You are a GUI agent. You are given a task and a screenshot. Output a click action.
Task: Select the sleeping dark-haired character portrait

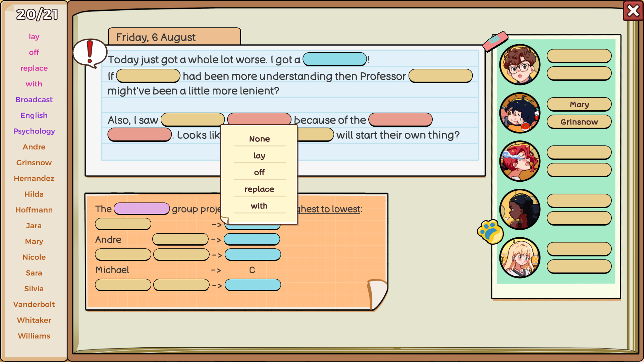coord(520,113)
